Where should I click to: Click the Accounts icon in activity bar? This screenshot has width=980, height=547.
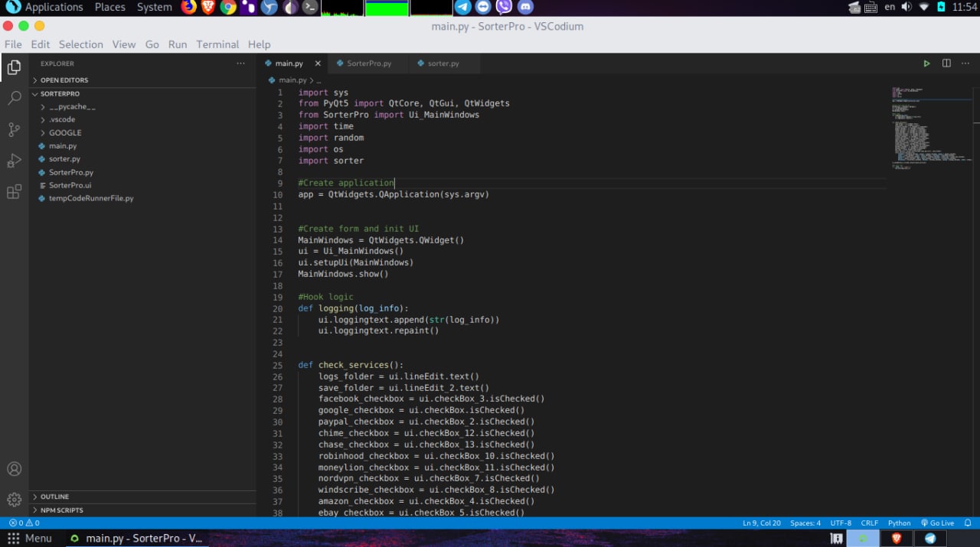click(14, 469)
